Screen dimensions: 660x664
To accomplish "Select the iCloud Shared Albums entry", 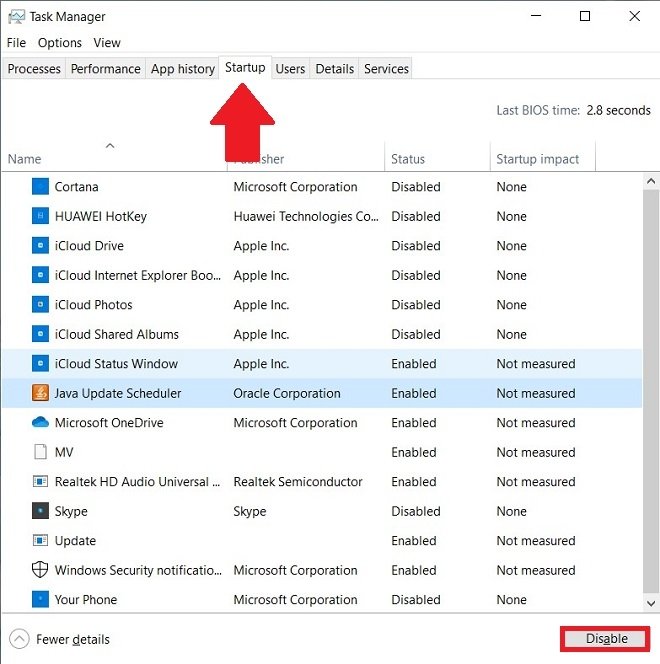I will (x=116, y=335).
